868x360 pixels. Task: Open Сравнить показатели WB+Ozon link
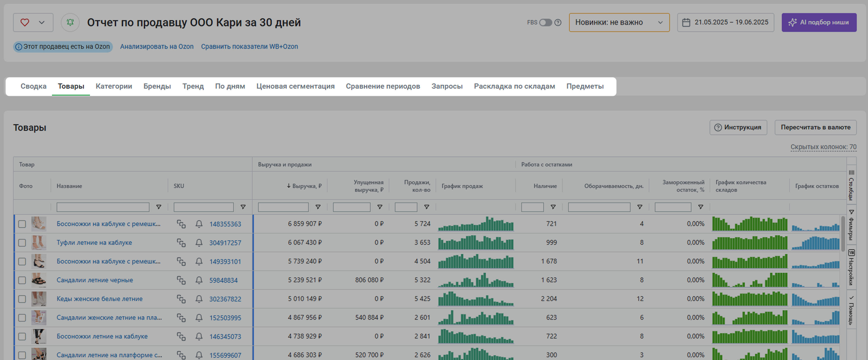pyautogui.click(x=249, y=46)
